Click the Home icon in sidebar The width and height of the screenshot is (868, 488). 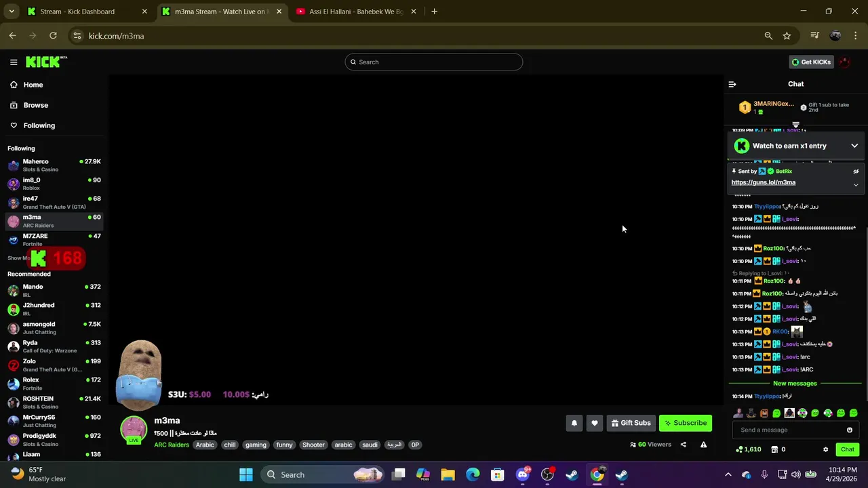[x=14, y=85]
